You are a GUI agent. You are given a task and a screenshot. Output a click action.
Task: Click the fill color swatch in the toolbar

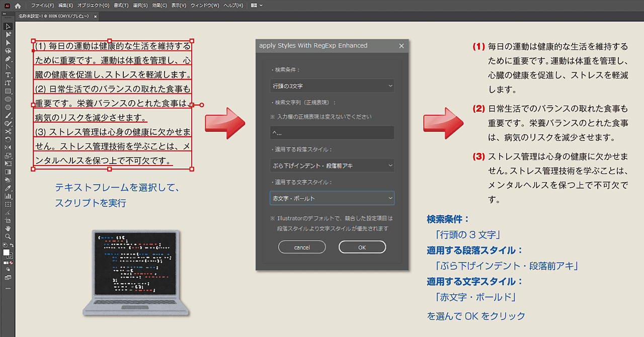tap(6, 252)
